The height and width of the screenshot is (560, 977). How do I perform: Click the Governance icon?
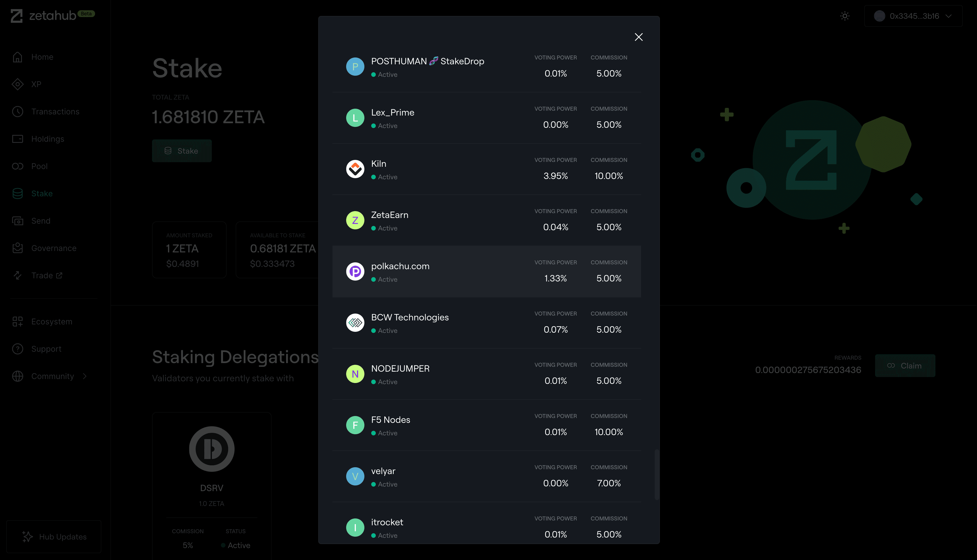18,248
